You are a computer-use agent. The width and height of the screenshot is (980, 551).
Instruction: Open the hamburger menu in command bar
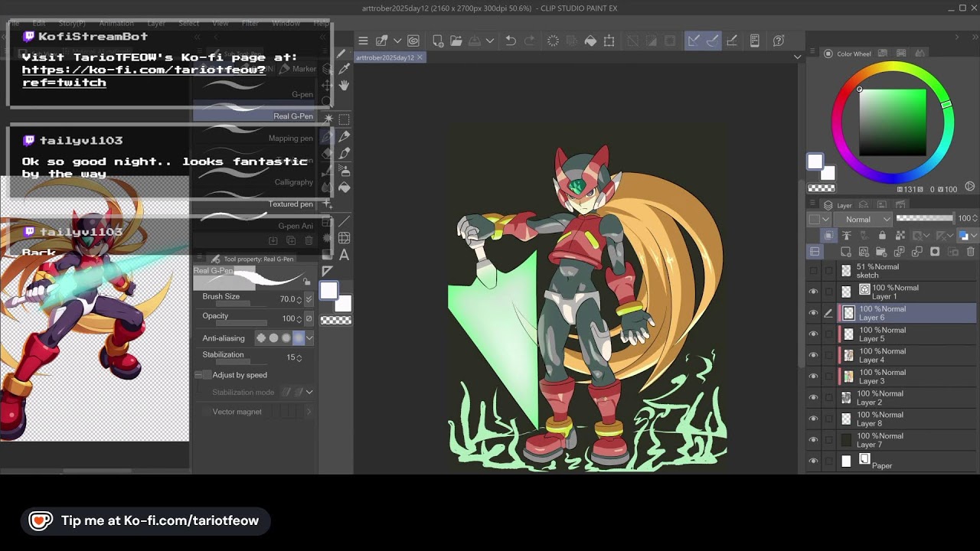click(x=363, y=41)
